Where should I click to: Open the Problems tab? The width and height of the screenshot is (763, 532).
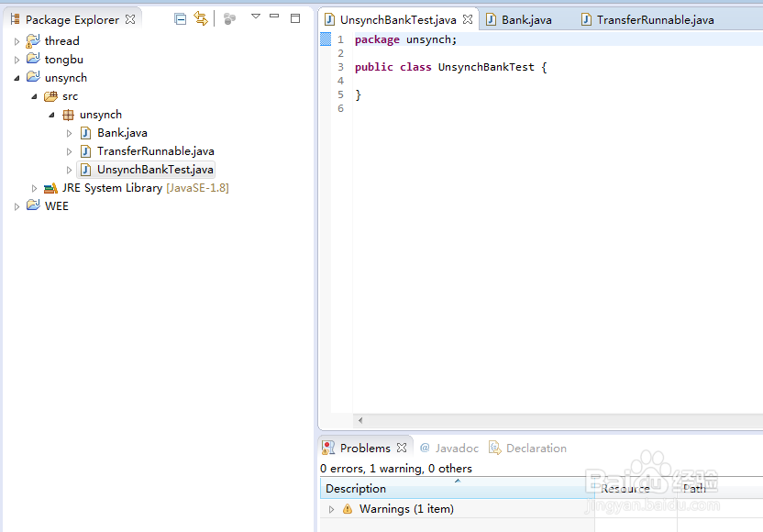pos(365,449)
